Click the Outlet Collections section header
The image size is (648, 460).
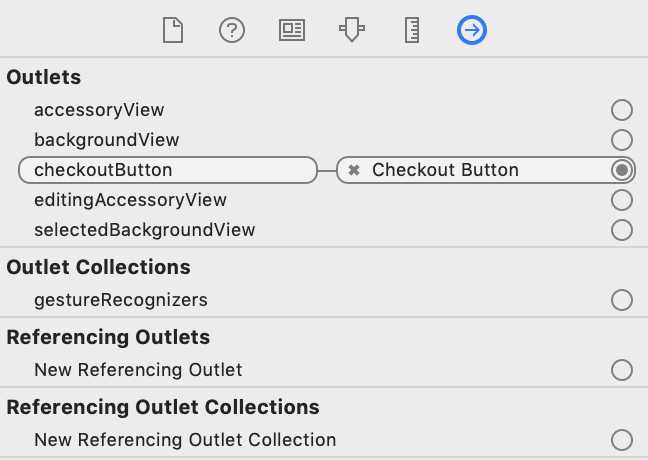(x=99, y=267)
